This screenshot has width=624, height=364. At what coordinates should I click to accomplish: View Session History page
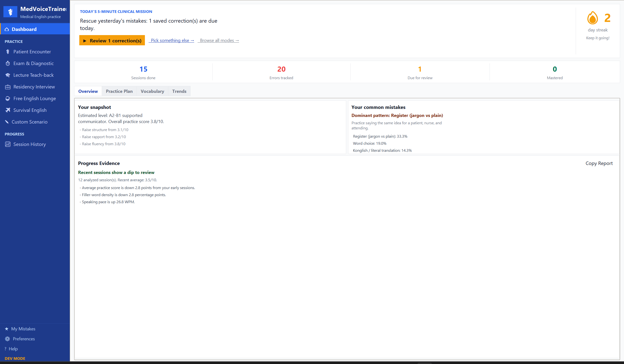[35, 144]
